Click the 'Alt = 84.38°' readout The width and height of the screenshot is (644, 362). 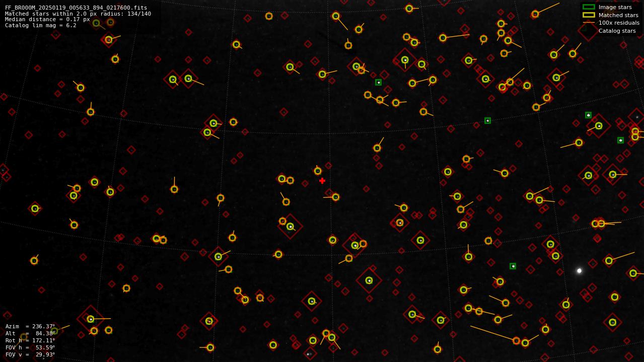[x=30, y=333]
